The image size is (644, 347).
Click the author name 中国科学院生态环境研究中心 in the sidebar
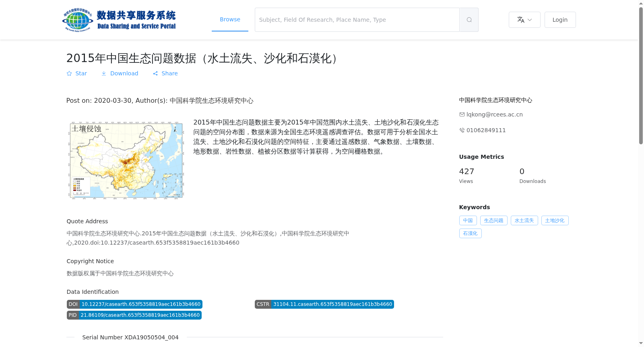[x=495, y=100]
